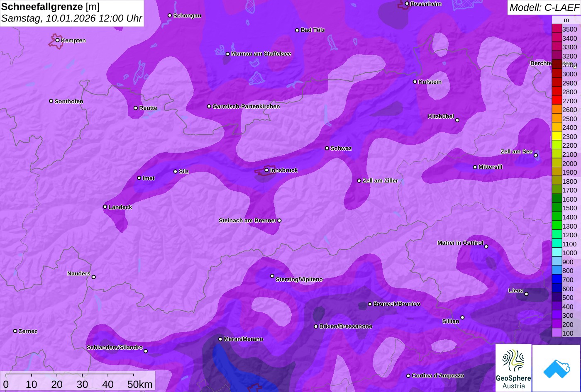
Task: Click the Schlanders/Silandro label
Action: tap(115, 348)
